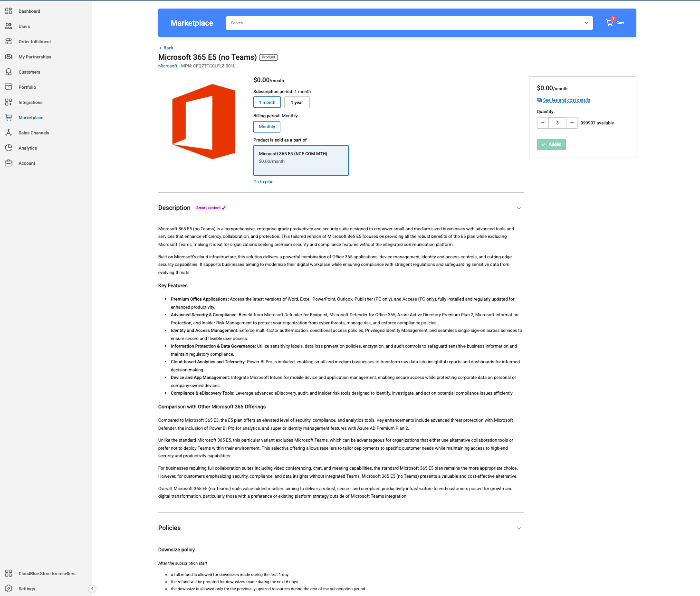
Task: Click the Order fulfillment icon
Action: 9,41
